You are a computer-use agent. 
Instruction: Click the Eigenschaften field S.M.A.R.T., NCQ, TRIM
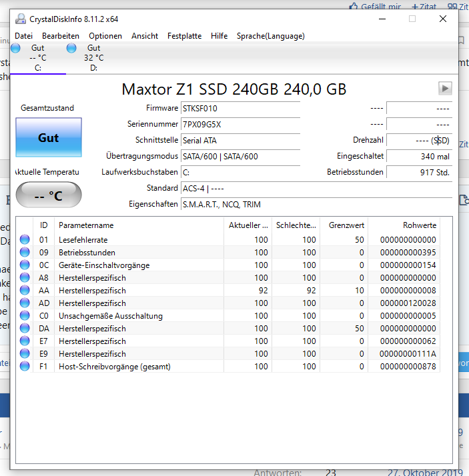click(316, 205)
